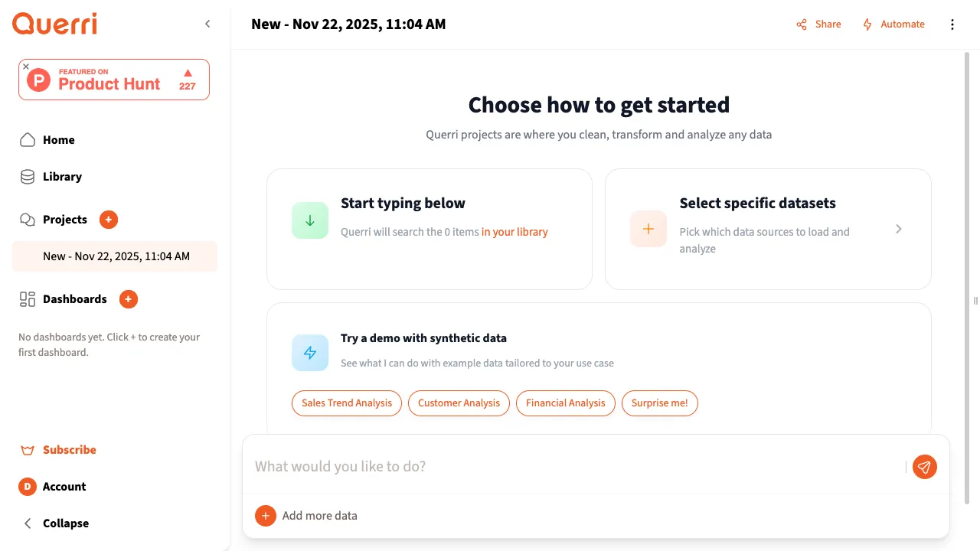This screenshot has width=980, height=551.
Task: Open the Automate option
Action: point(893,24)
